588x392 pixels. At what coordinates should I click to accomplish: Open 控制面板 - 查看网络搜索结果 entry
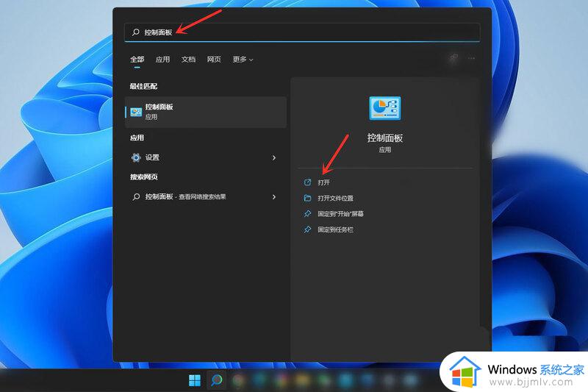(x=206, y=196)
